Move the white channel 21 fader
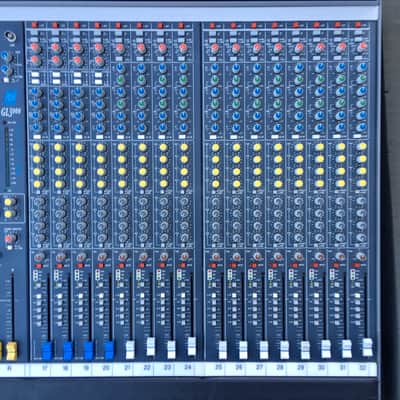 [130, 349]
